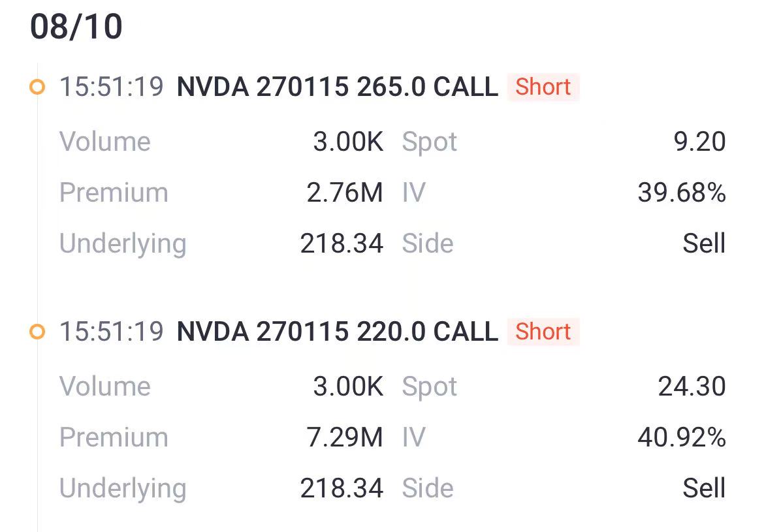Click the 7.29M premium value

[345, 437]
